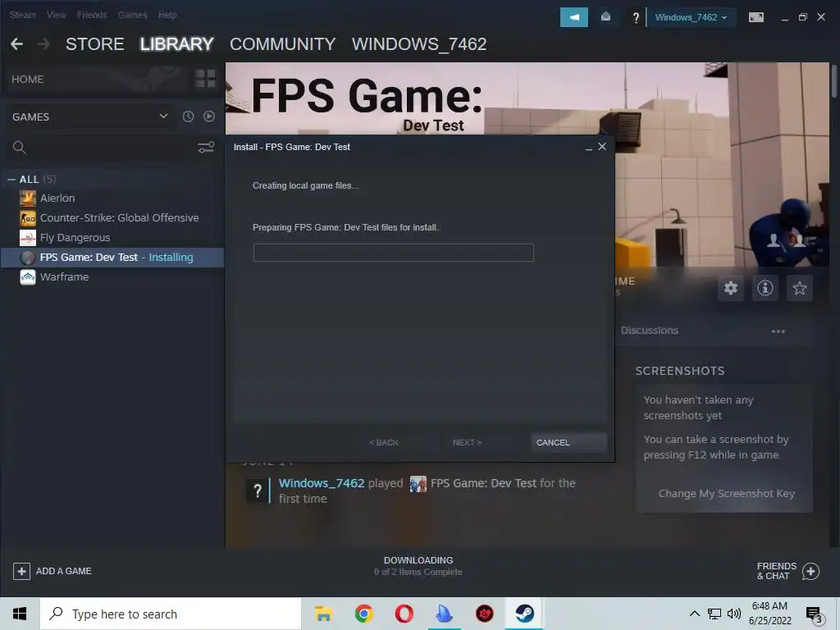Screen dimensions: 840x630
Task: Open the Help menu
Action: click(x=167, y=15)
